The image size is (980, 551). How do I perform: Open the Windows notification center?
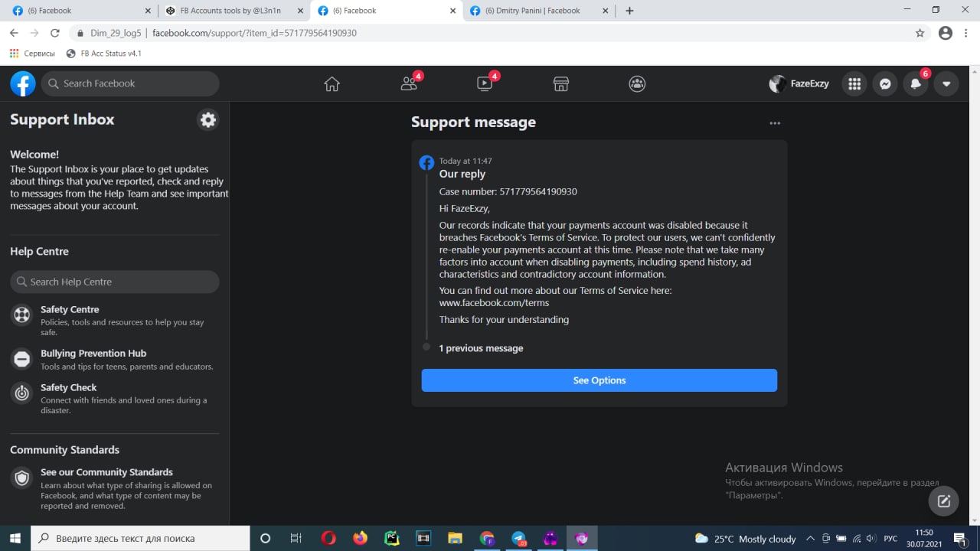(x=959, y=539)
